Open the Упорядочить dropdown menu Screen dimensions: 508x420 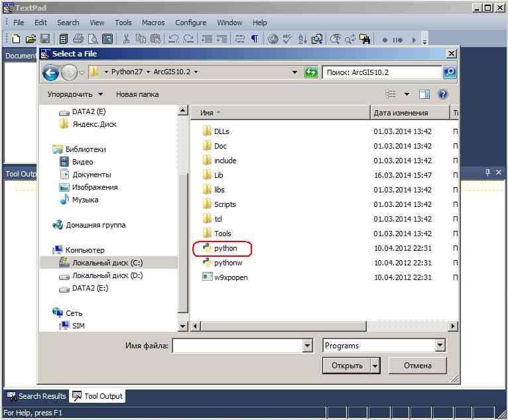click(x=75, y=94)
